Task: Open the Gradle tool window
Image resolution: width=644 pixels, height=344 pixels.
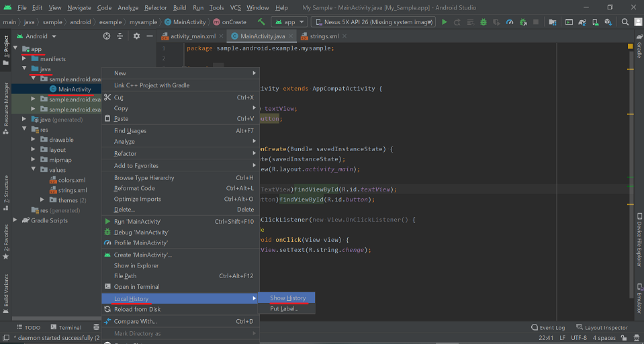Action: 639,45
